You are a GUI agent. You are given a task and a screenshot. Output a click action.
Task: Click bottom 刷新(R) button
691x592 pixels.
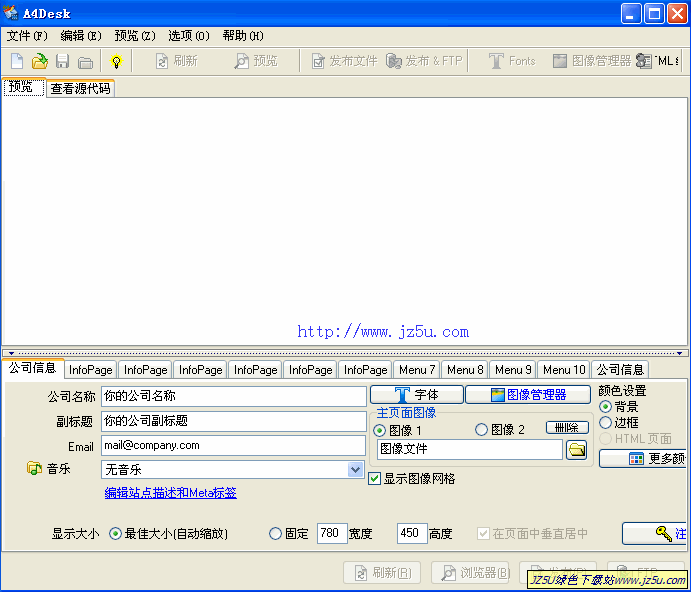pos(382,573)
